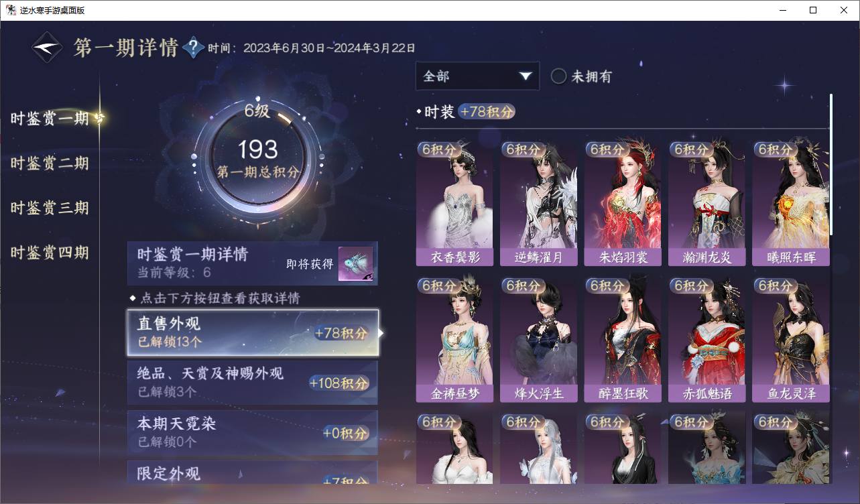Open the question mark help icon

[x=193, y=48]
